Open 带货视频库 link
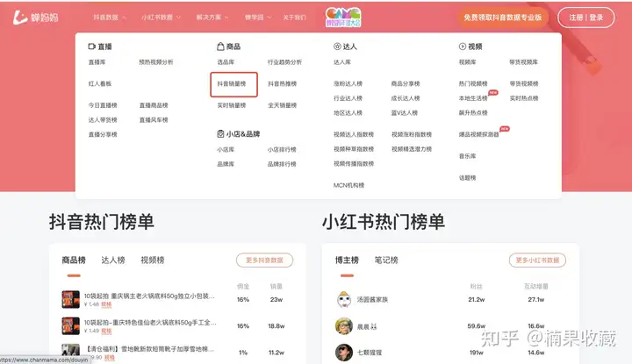This screenshot has height=364, width=632. click(523, 62)
